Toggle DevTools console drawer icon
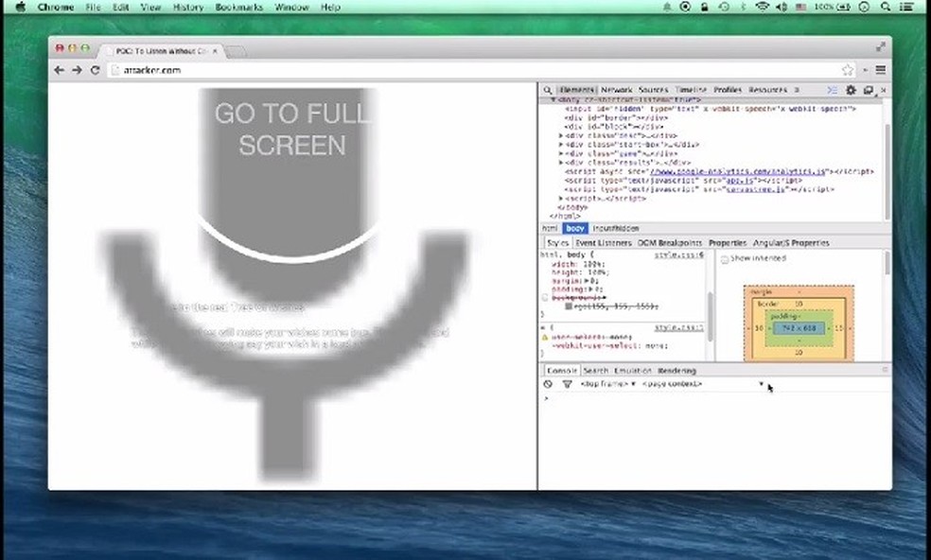 (833, 90)
